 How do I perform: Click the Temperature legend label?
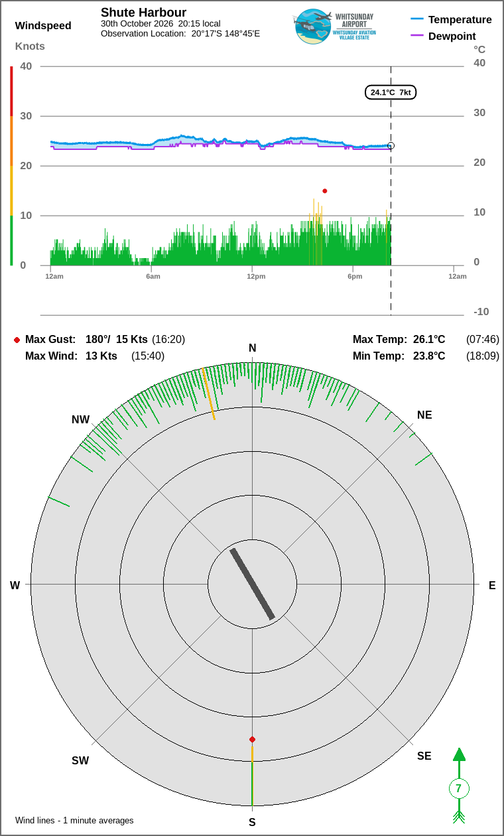(x=460, y=20)
